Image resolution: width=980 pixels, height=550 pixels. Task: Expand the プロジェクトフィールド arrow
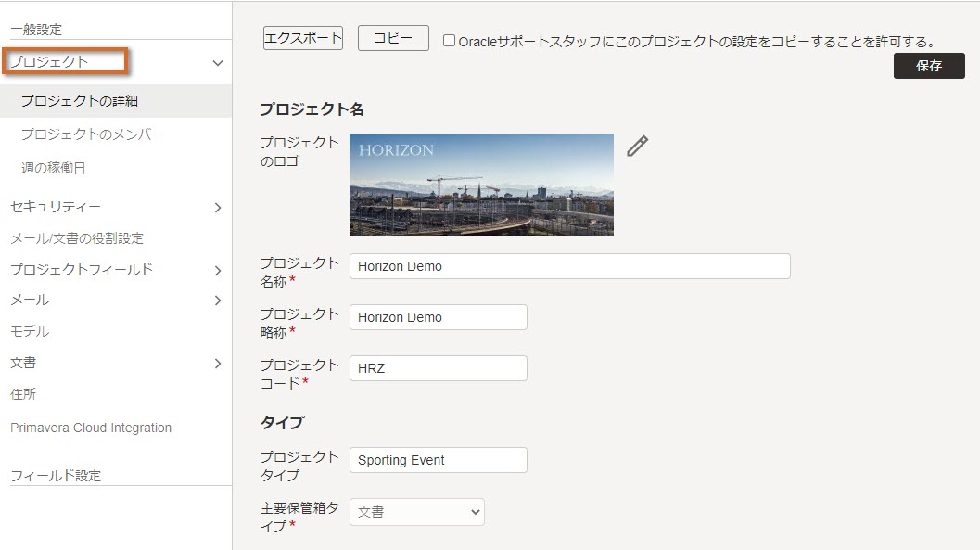tap(218, 271)
